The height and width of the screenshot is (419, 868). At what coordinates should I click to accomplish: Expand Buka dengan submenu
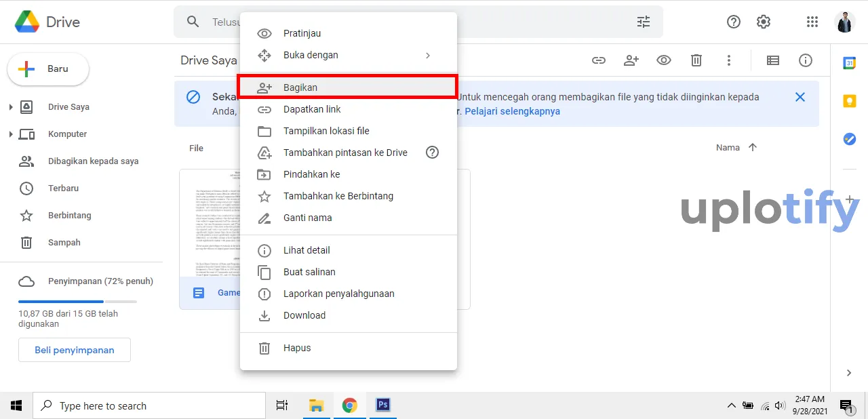click(x=349, y=55)
